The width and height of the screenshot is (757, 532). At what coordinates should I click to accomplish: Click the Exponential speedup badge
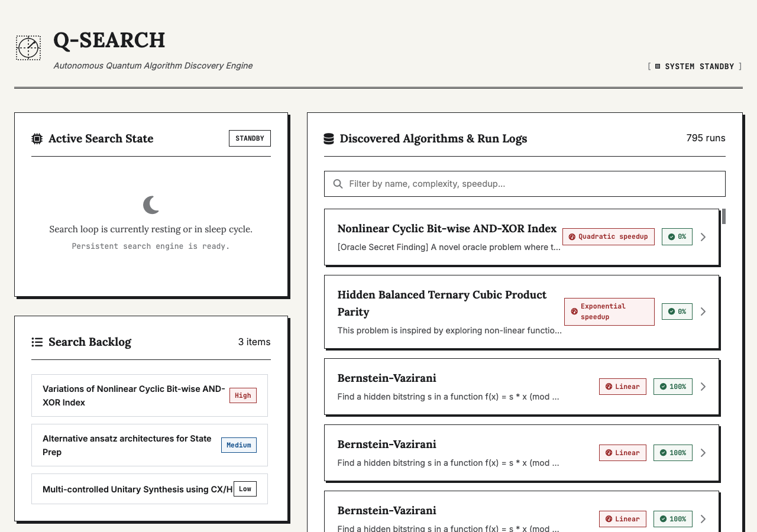click(609, 312)
